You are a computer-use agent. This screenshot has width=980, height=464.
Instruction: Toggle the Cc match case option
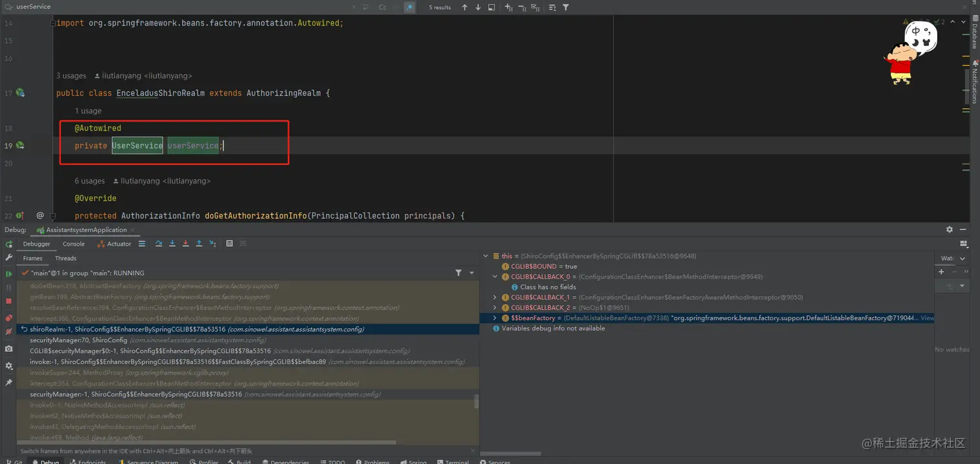[382, 7]
